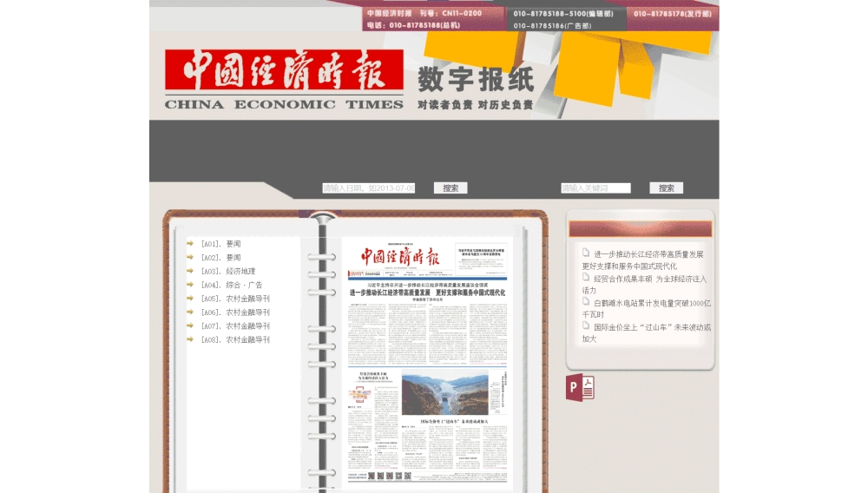This screenshot has height=493, width=868.
Task: Click the arrow icon beside [A01] 要闻
Action: tap(190, 243)
